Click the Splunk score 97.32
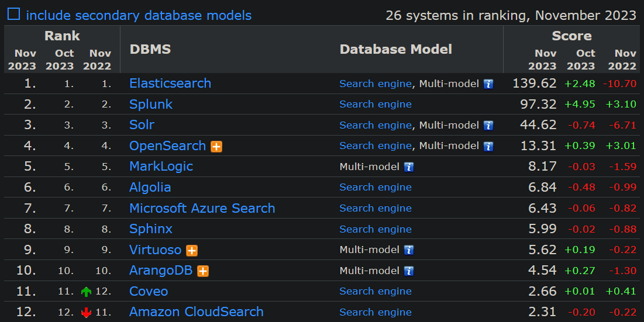 [539, 104]
